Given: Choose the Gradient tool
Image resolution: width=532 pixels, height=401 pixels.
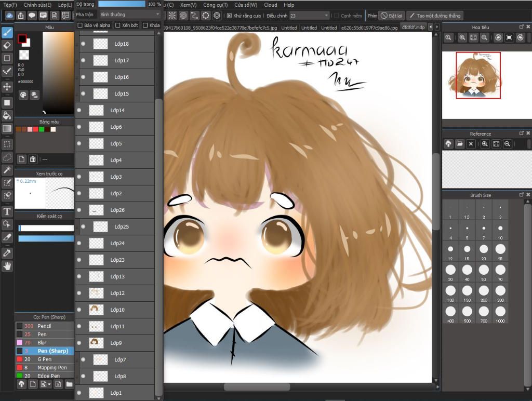Looking at the screenshot, I should 7,129.
